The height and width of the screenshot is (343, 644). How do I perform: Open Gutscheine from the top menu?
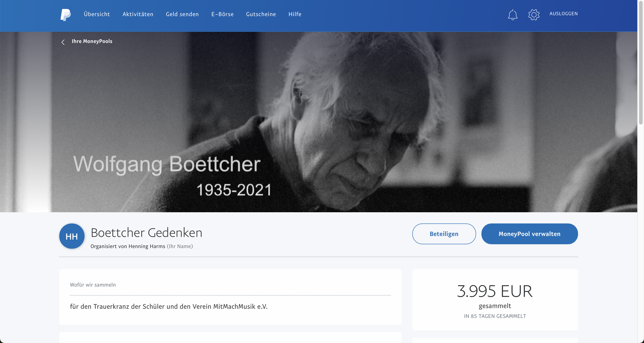coord(261,14)
